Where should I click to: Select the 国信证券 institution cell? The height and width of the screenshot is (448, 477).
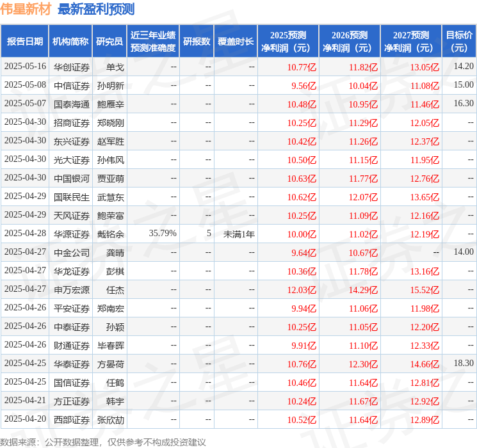(x=72, y=383)
